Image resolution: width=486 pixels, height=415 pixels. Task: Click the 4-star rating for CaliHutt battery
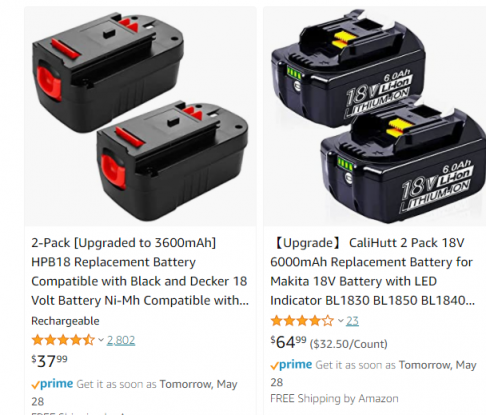tap(302, 321)
